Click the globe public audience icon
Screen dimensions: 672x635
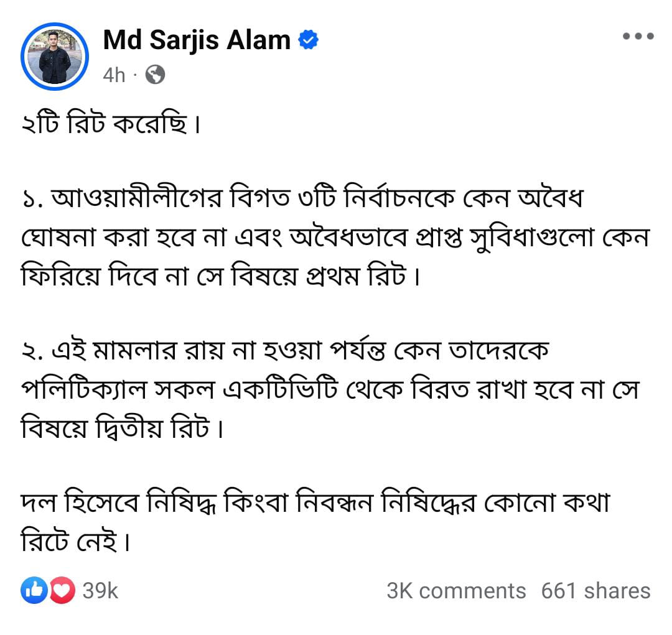pos(155,75)
